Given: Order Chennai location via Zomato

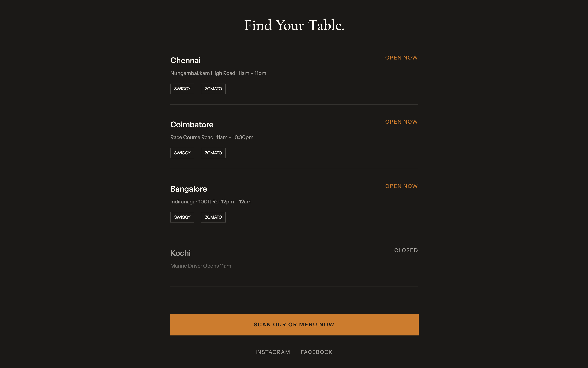Looking at the screenshot, I should pyautogui.click(x=213, y=89).
